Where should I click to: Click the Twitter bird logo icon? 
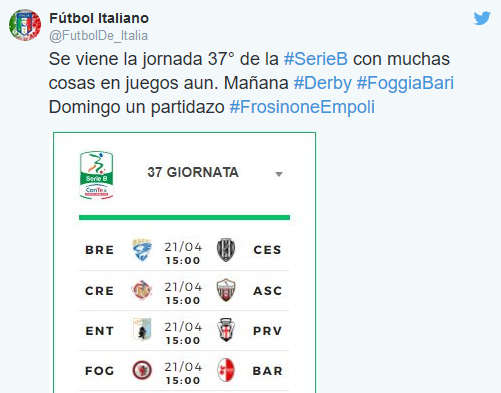tap(482, 18)
